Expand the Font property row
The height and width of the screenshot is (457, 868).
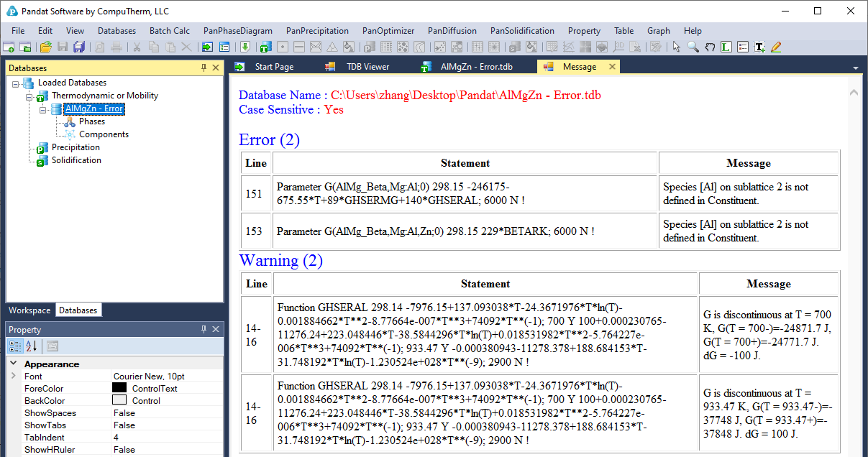[x=13, y=376]
